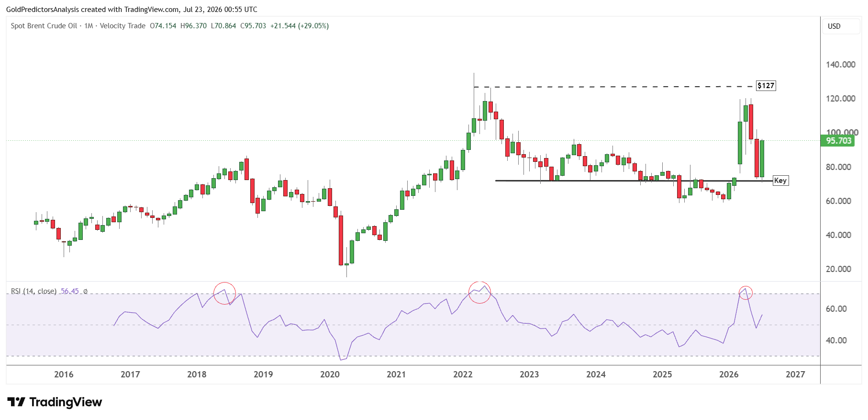Click the low value L70.864
The width and height of the screenshot is (868, 420).
tap(223, 26)
